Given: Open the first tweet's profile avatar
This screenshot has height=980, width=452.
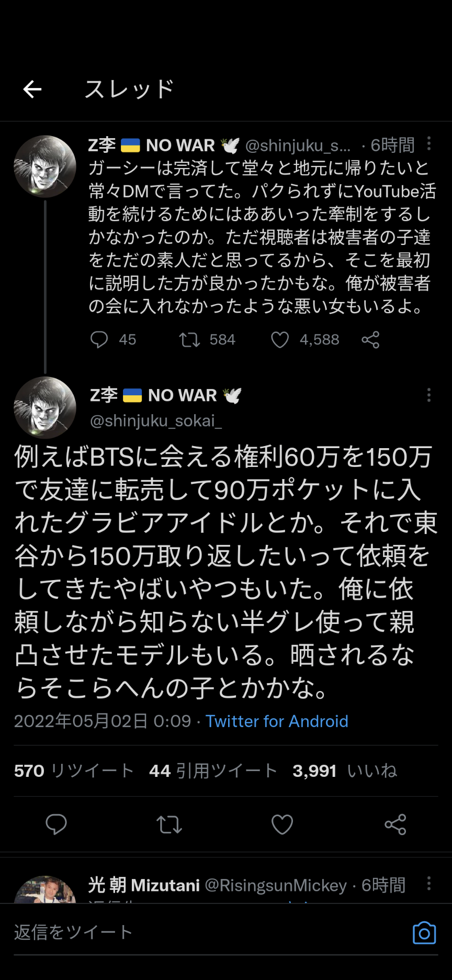Looking at the screenshot, I should click(x=45, y=166).
